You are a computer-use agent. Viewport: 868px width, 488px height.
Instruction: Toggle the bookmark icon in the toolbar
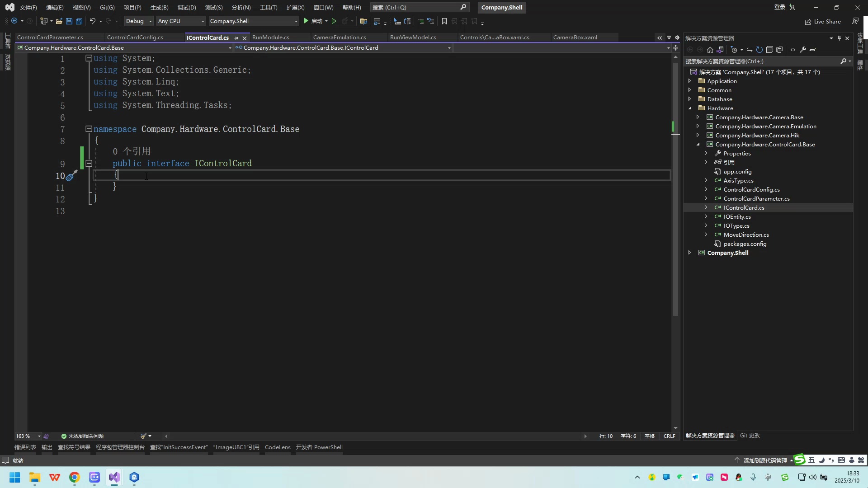(x=444, y=21)
